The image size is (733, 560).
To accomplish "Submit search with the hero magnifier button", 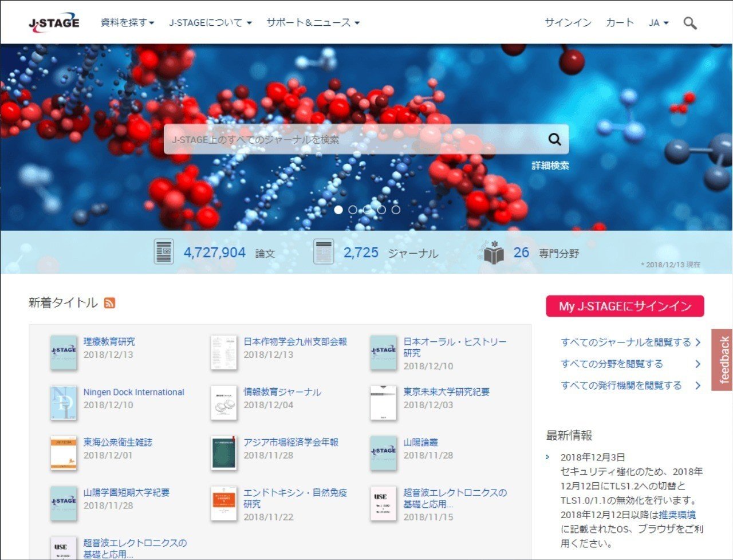I will coord(554,139).
